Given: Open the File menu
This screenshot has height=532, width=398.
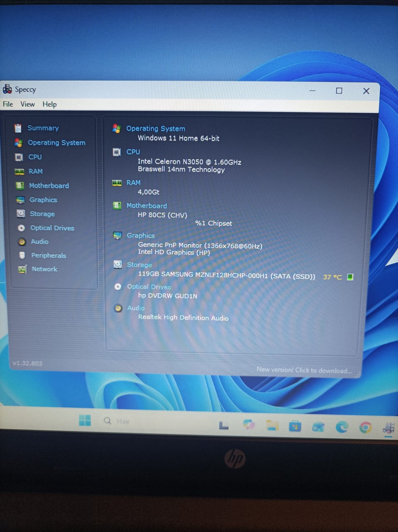Looking at the screenshot, I should 8,104.
